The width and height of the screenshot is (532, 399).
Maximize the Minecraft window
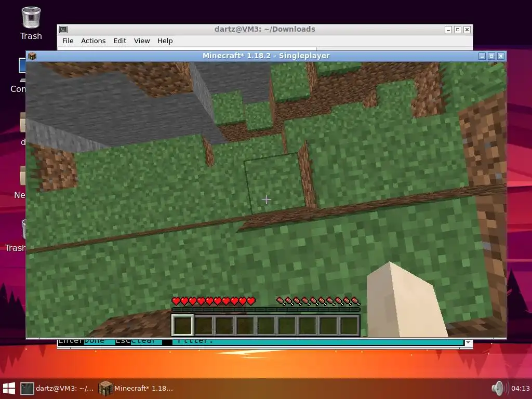[491, 56]
